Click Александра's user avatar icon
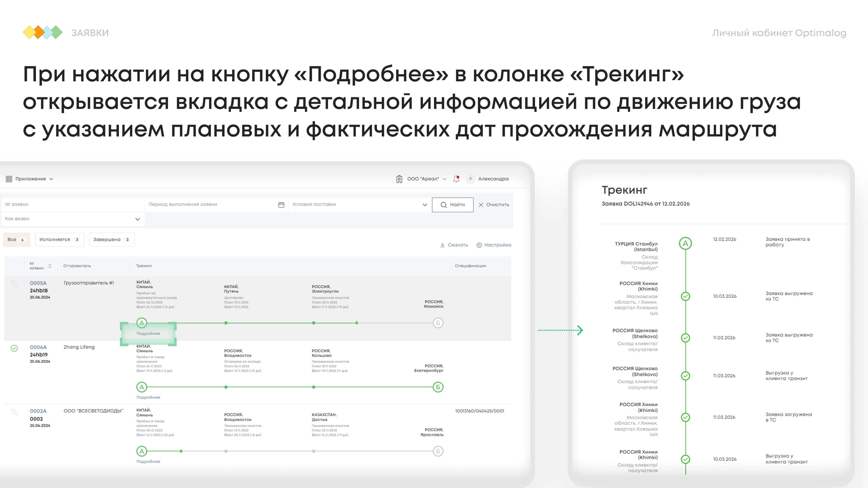This screenshot has height=488, width=868. (470, 179)
